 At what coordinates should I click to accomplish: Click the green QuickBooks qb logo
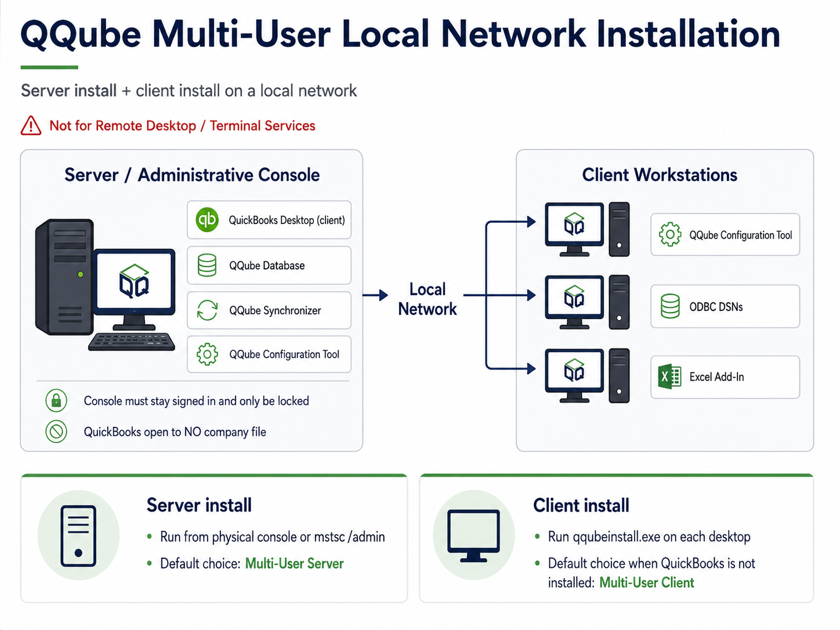[207, 220]
